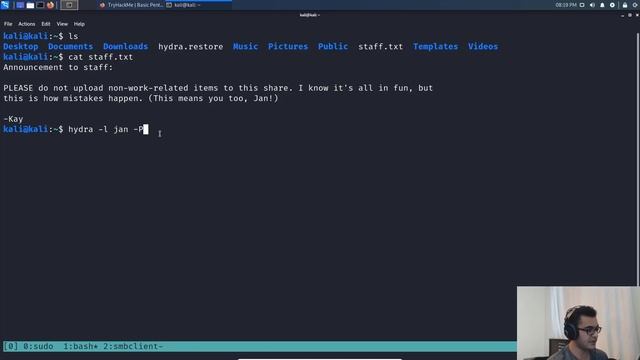The height and width of the screenshot is (360, 640).
Task: Open the file manager panel launcher
Action: [x=30, y=5]
